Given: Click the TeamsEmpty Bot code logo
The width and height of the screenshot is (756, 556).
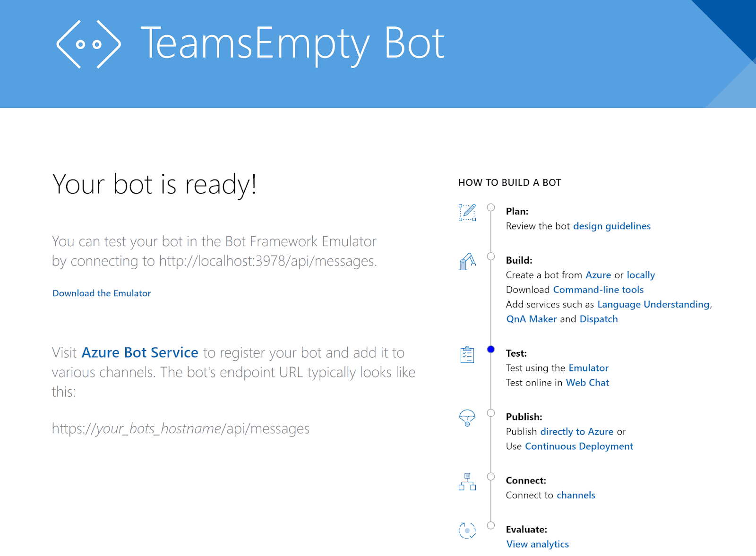Looking at the screenshot, I should point(88,45).
